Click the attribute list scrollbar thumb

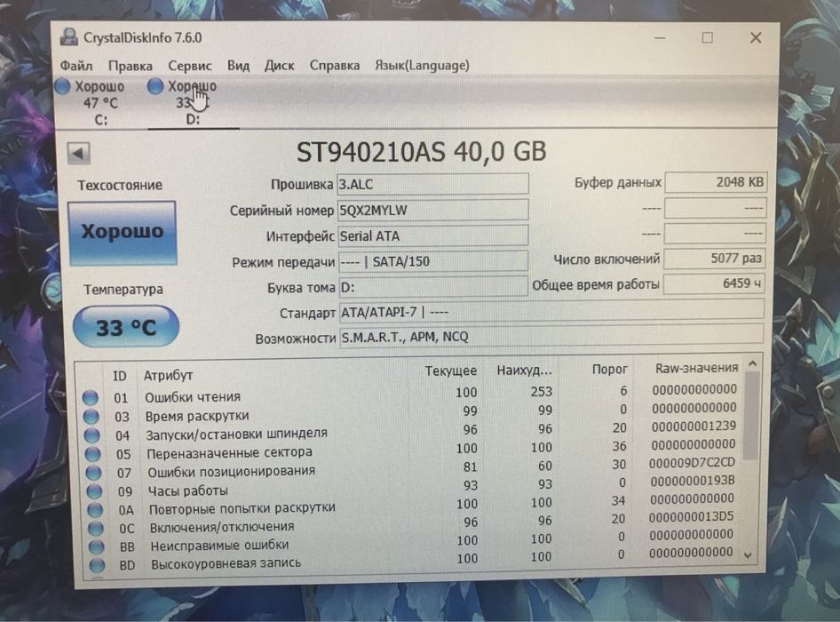(751, 416)
